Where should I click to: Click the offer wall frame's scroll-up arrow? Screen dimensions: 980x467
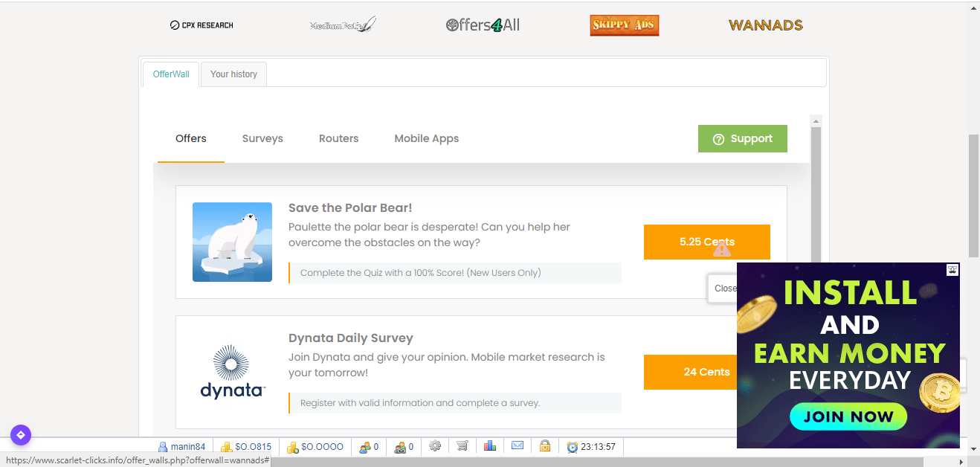coord(816,121)
